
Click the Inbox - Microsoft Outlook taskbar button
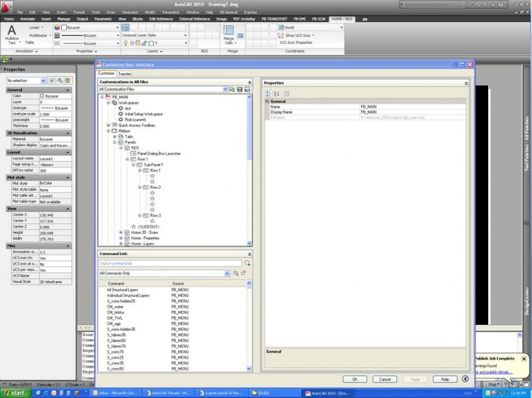[114, 393]
